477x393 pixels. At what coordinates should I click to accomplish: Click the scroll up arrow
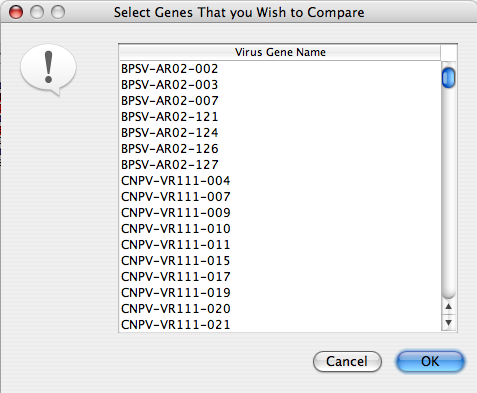click(x=448, y=306)
